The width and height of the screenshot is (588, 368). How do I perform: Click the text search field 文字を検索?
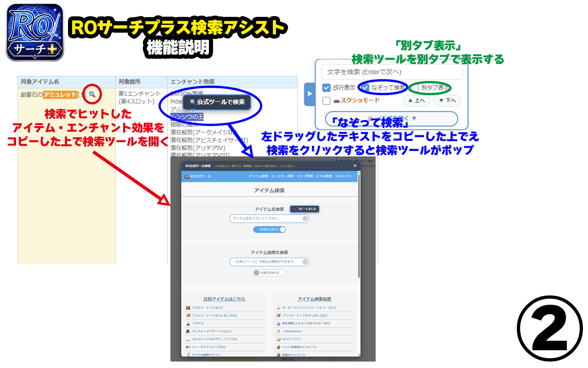(x=392, y=72)
